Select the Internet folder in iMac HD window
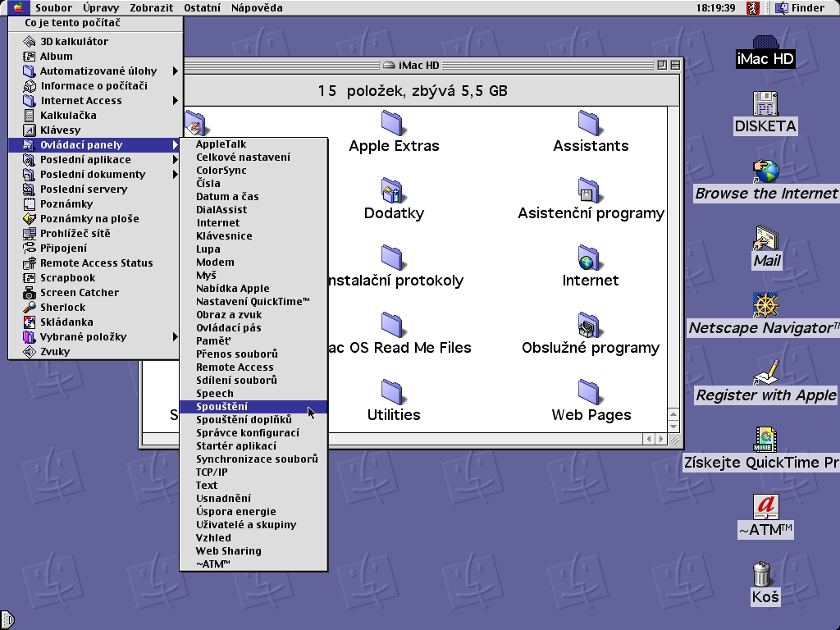The height and width of the screenshot is (630, 840). tap(589, 258)
